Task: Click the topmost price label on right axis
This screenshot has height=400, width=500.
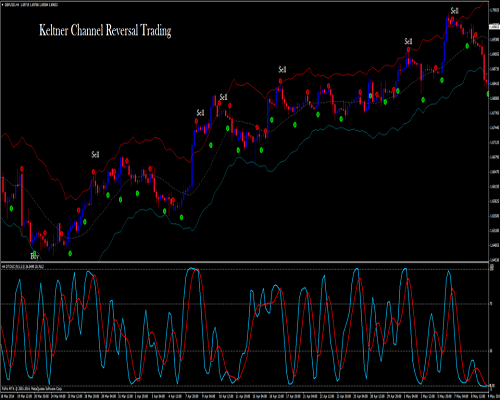Action: pos(494,10)
